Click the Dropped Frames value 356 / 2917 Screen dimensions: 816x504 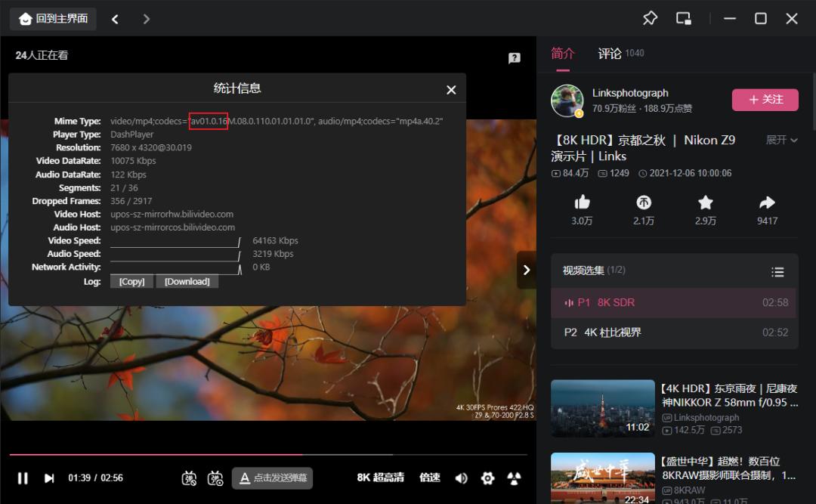coord(131,201)
